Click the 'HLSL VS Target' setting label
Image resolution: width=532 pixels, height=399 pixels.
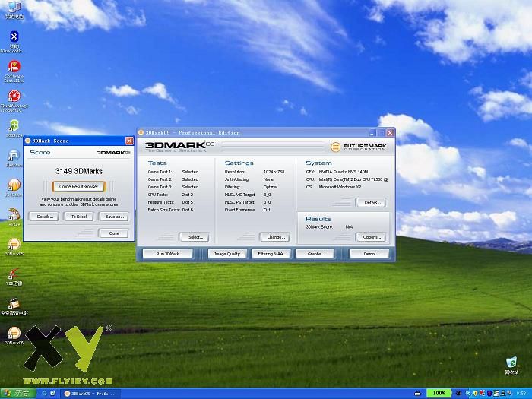(x=240, y=195)
